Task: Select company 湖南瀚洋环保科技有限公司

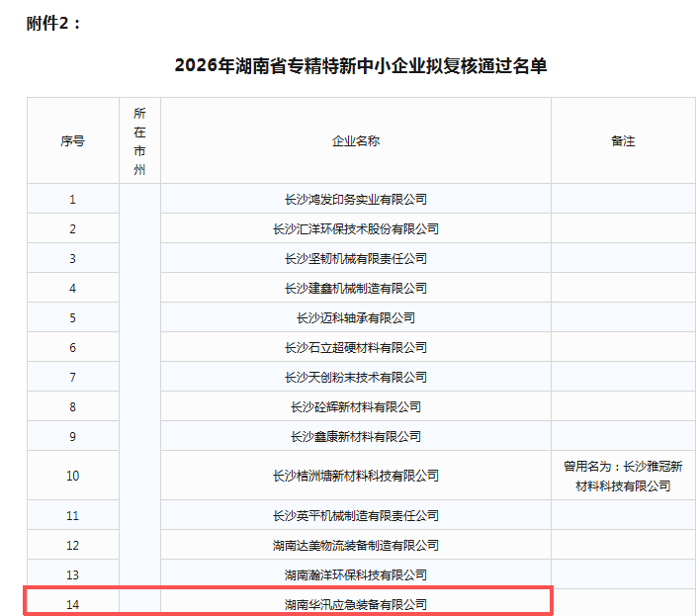Action: click(356, 574)
